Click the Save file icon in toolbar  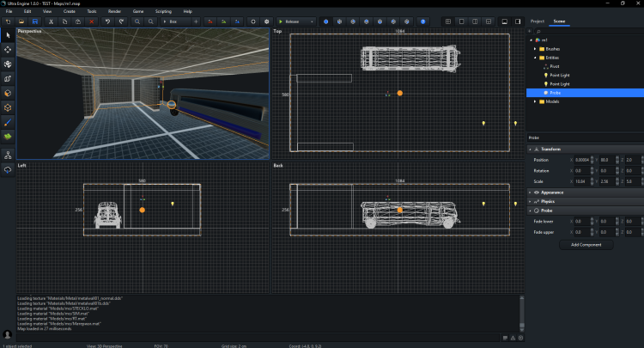[34, 21]
